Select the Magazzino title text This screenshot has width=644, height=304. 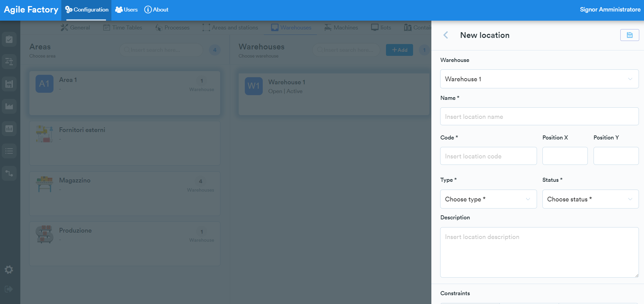pyautogui.click(x=75, y=180)
